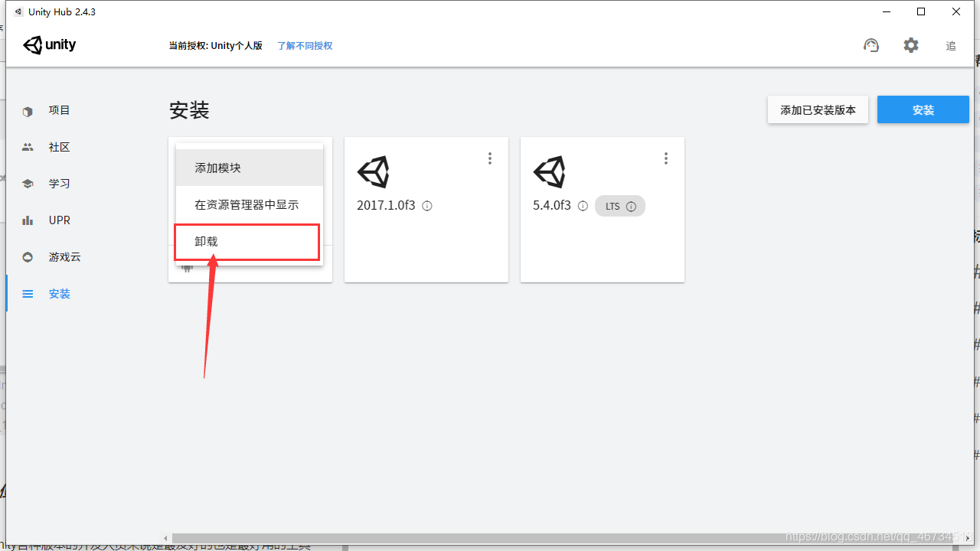Viewport: 980px width, 551px height.
Task: Choose 在资源管理器中显示 menu entry
Action: 250,205
